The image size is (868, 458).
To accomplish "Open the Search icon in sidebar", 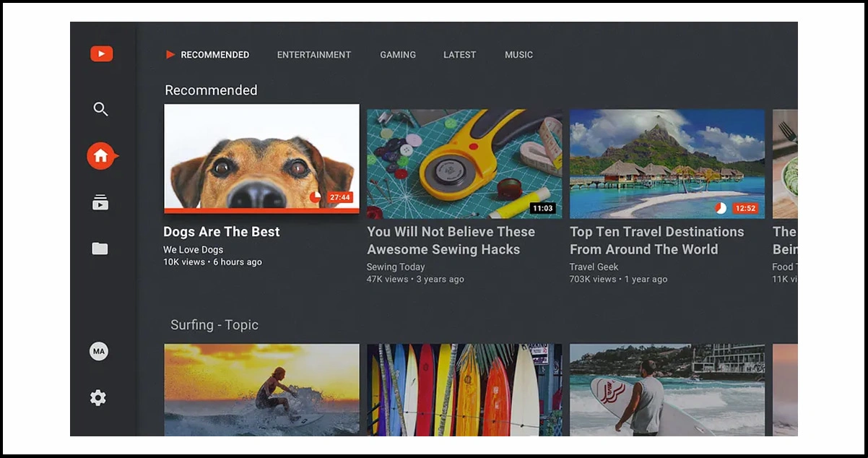I will tap(100, 109).
